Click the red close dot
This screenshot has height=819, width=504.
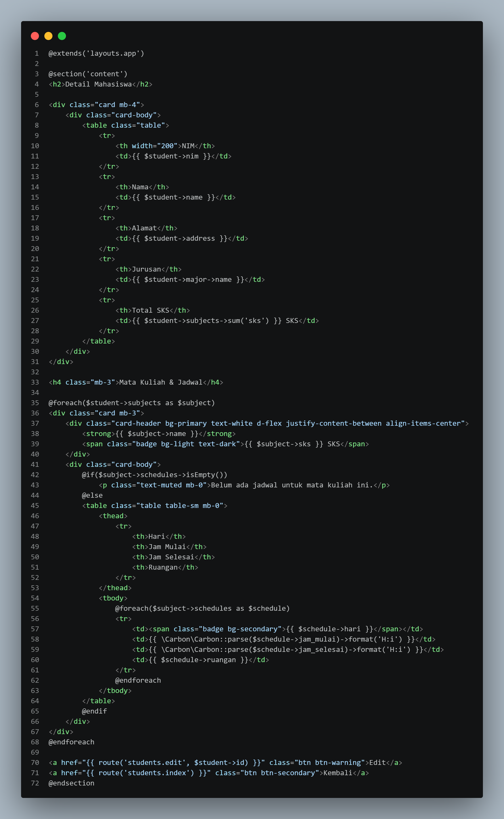click(x=35, y=36)
